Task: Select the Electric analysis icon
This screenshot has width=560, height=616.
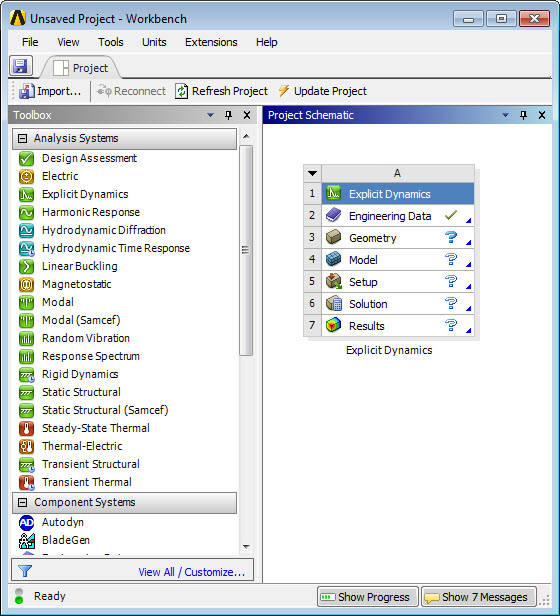Action: point(26,176)
